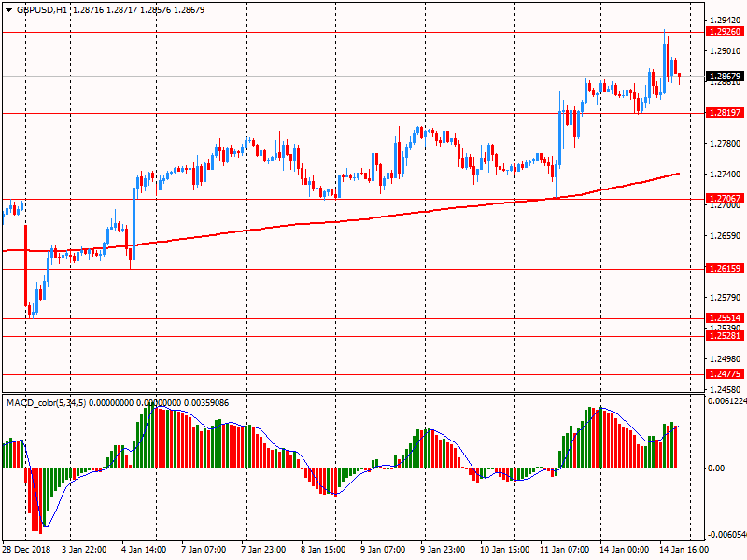
Task: Click the 7 Jan 23:00 time label
Action: pyautogui.click(x=262, y=550)
